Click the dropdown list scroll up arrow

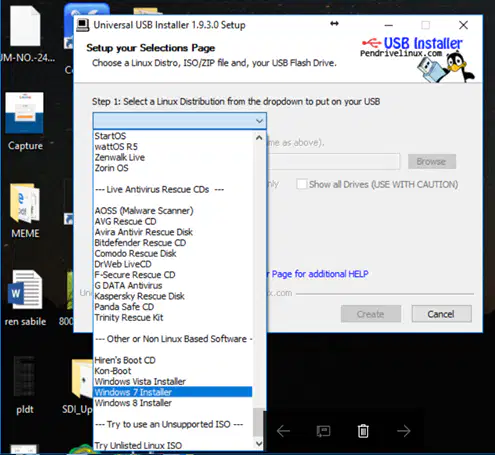point(259,137)
